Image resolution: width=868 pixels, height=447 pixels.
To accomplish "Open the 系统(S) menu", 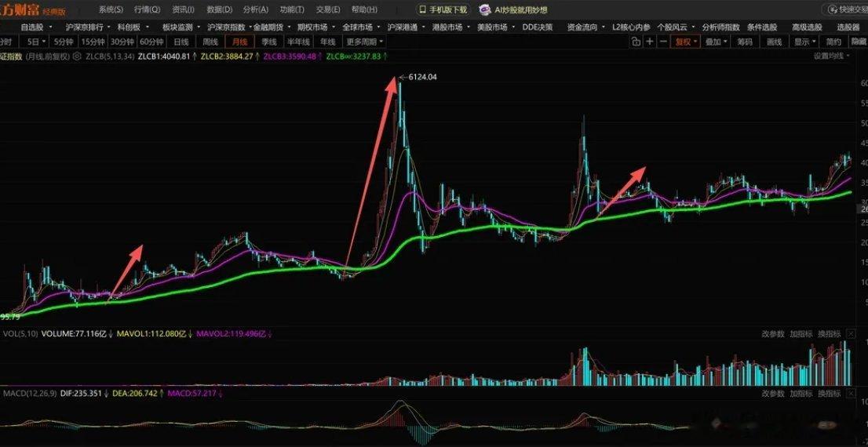I will coord(111,9).
